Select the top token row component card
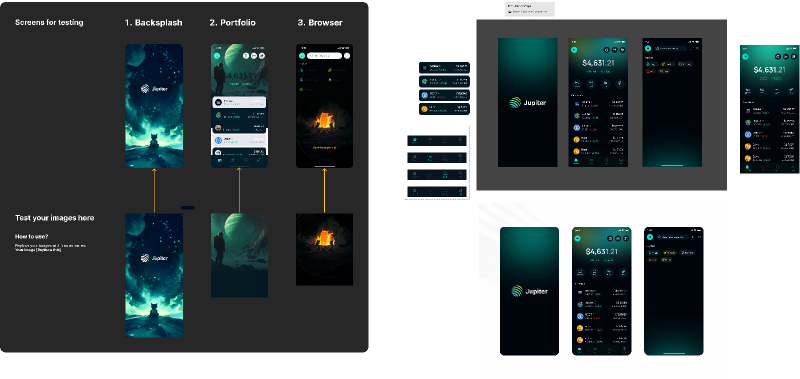 click(x=444, y=67)
